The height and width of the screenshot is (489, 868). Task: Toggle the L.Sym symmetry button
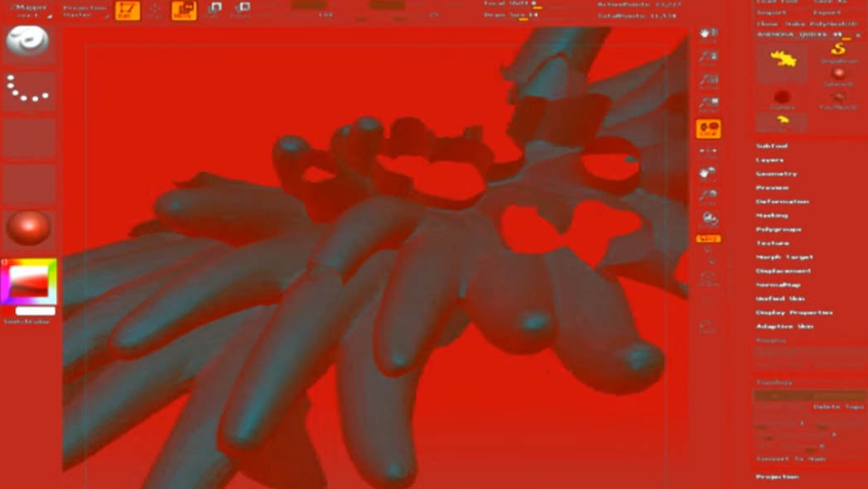point(708,151)
